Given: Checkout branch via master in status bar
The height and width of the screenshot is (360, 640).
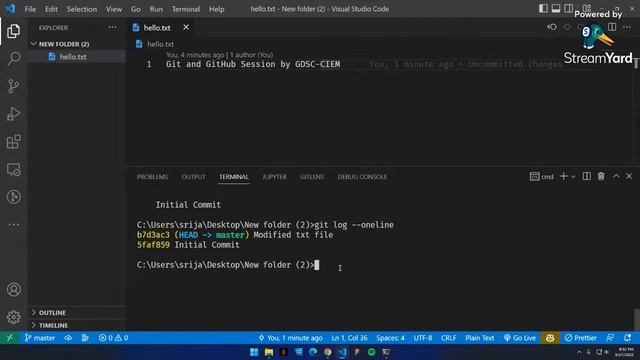Looking at the screenshot, I should point(40,338).
